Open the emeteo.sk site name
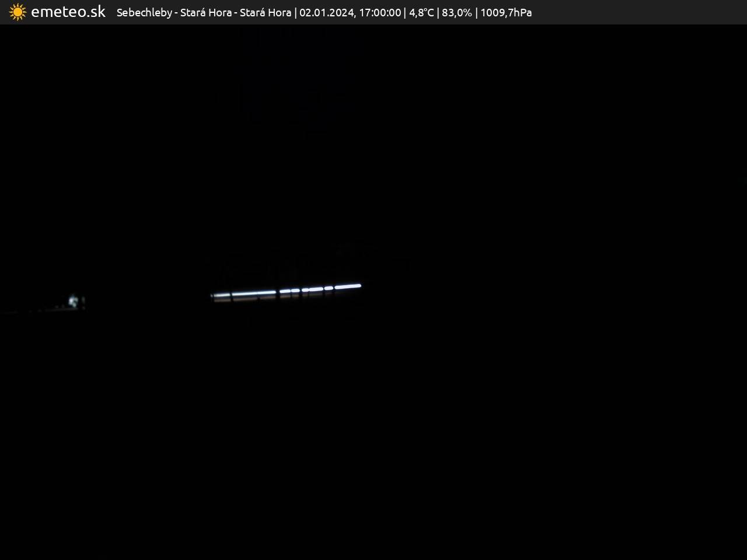This screenshot has height=560, width=747. click(68, 12)
